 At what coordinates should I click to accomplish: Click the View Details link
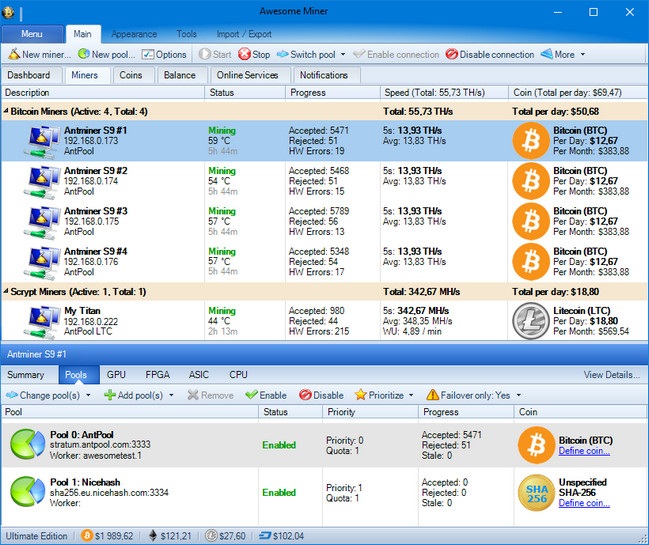[x=611, y=375]
